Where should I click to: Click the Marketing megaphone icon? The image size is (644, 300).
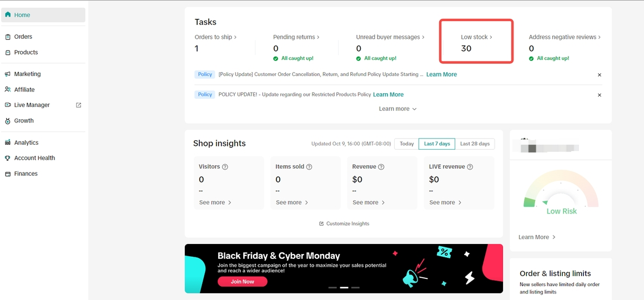[8, 74]
